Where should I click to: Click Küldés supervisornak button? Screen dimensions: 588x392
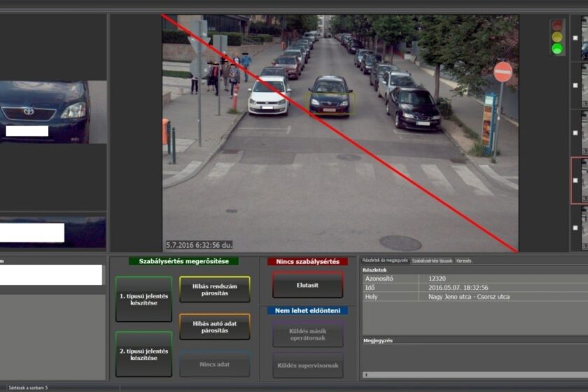click(308, 365)
